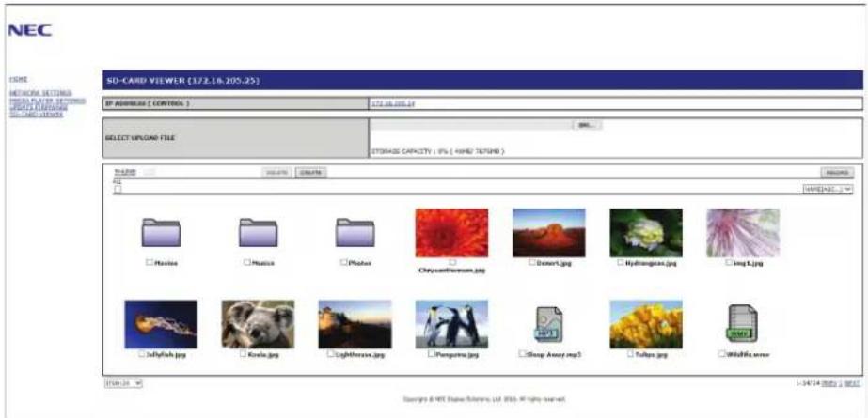The width and height of the screenshot is (868, 418).
Task: Open the Movies folder icon
Action: (x=161, y=233)
